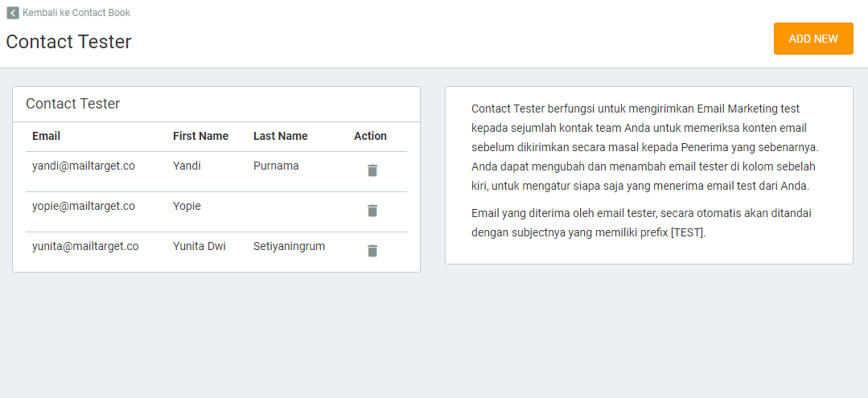Click the paragraph mentioning the [TEST] prefix
This screenshot has height=398, width=868.
642,223
